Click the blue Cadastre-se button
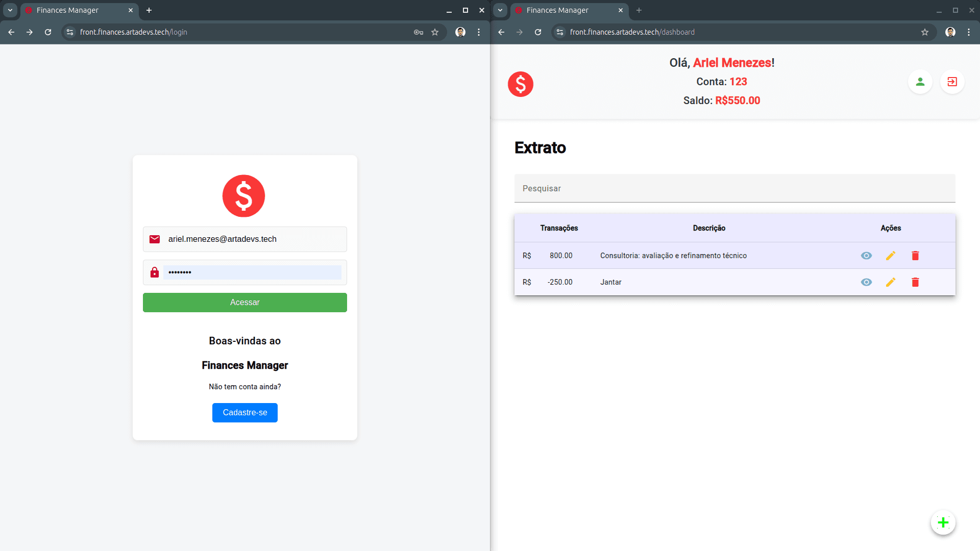This screenshot has width=980, height=551. point(244,413)
